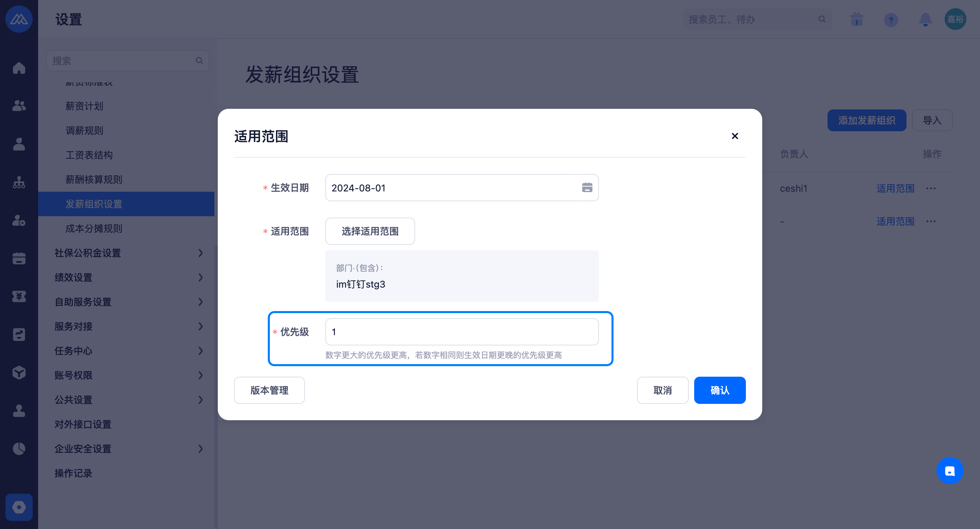Open the performance chart icon in the left rail
Screen dimensions: 980x529
tap(19, 335)
